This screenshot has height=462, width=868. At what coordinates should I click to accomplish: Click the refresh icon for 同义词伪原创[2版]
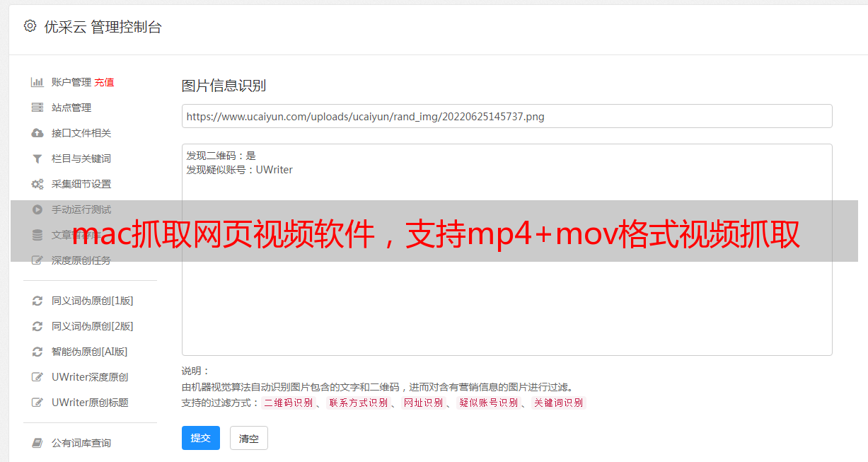(x=37, y=326)
